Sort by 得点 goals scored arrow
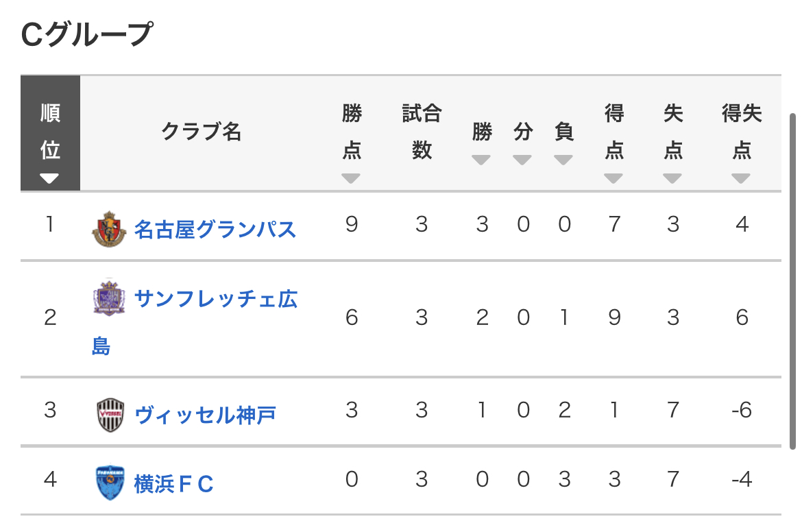 coord(613,178)
